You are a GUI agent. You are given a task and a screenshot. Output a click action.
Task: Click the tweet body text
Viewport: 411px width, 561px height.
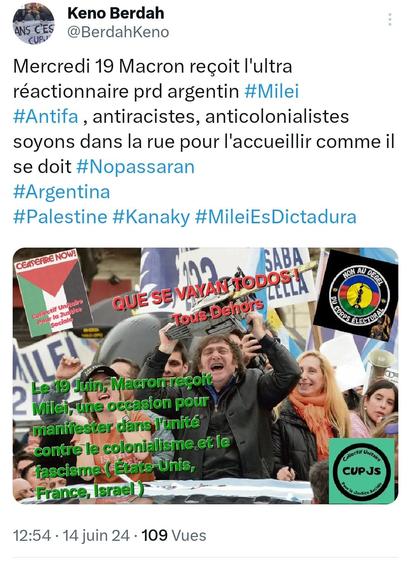204,141
